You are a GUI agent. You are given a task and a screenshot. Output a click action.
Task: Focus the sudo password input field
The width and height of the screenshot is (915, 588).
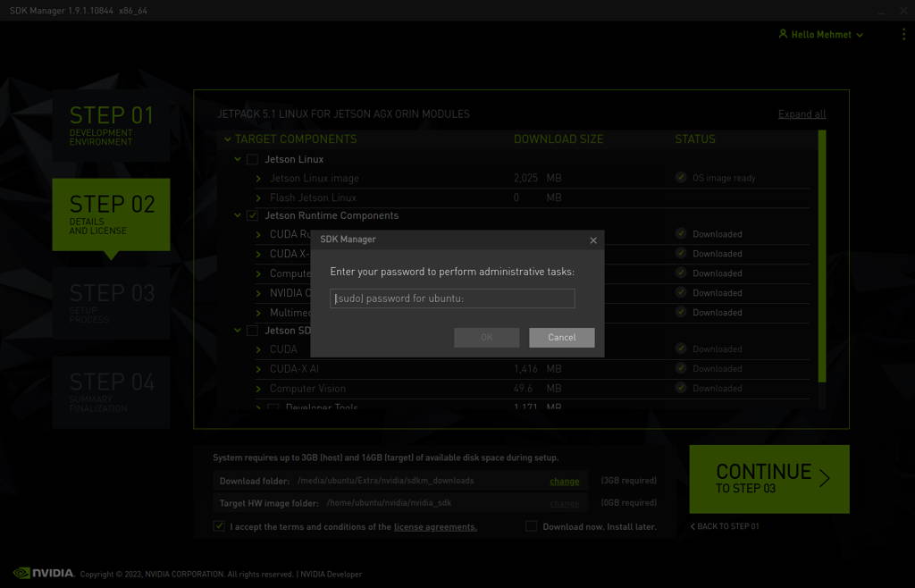coord(452,298)
